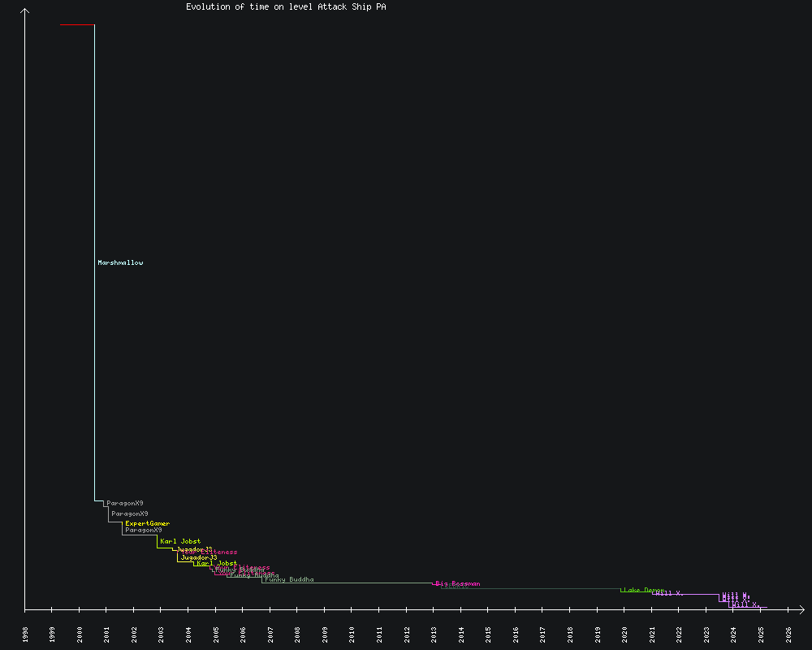Click the 2020 year tick label
Image resolution: width=812 pixels, height=650 pixels.
(624, 634)
